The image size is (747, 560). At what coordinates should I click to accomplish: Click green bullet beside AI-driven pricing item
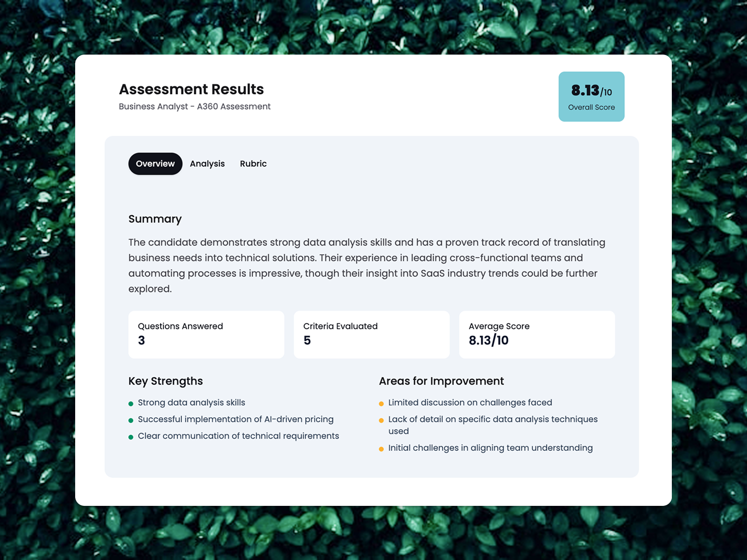[x=131, y=420]
